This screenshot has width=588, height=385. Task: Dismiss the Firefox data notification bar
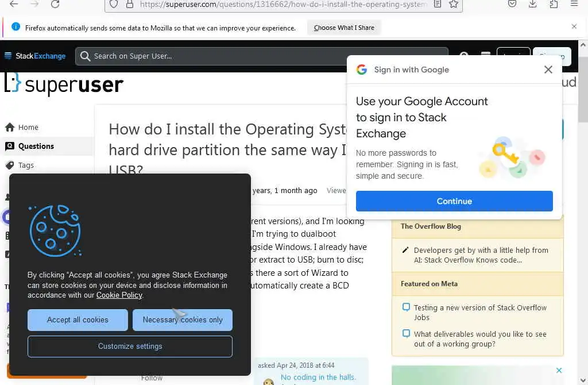(574, 26)
